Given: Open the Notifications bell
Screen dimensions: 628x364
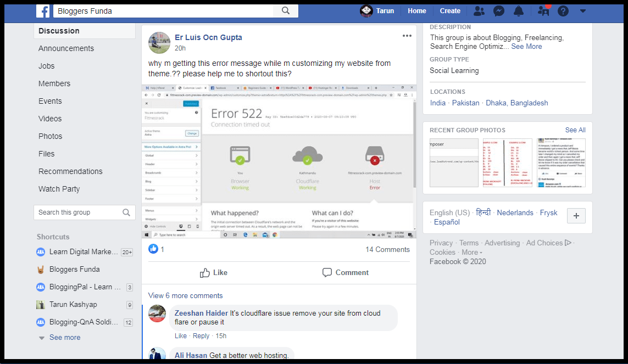Looking at the screenshot, I should point(518,11).
